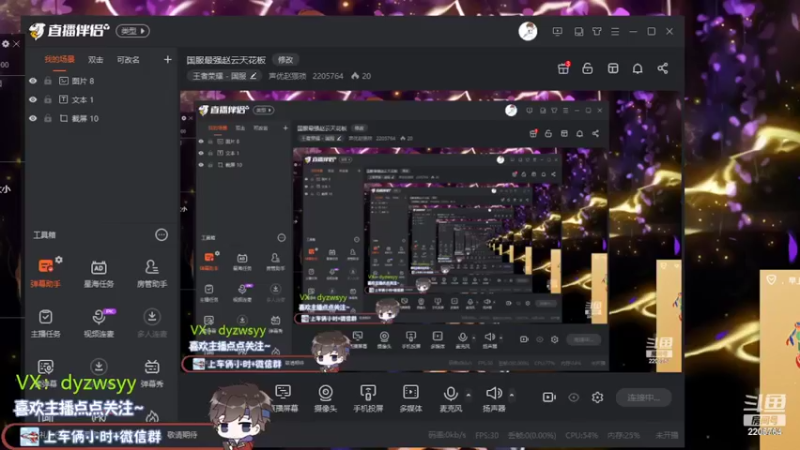Switch to the 我的场景 scene tab
Image resolution: width=800 pixels, height=450 pixels.
pyautogui.click(x=59, y=60)
